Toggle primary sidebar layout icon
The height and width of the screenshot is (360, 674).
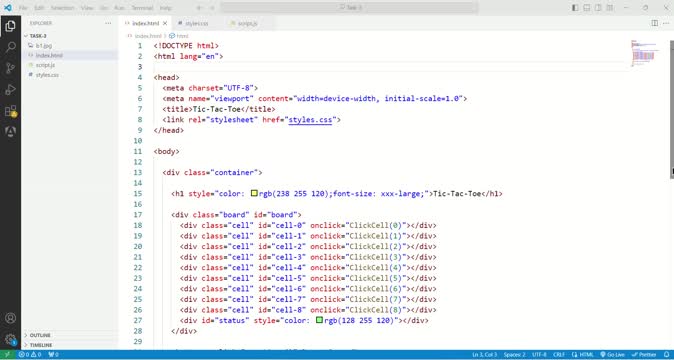(x=575, y=8)
